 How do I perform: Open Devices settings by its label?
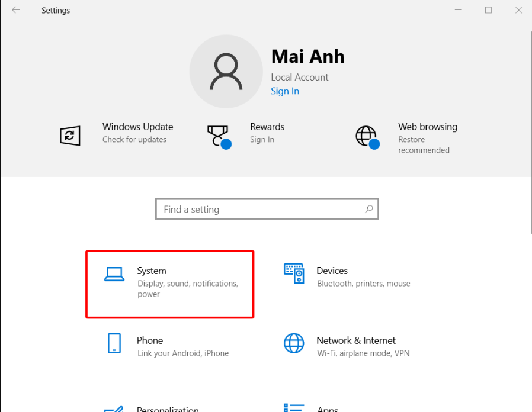point(332,271)
